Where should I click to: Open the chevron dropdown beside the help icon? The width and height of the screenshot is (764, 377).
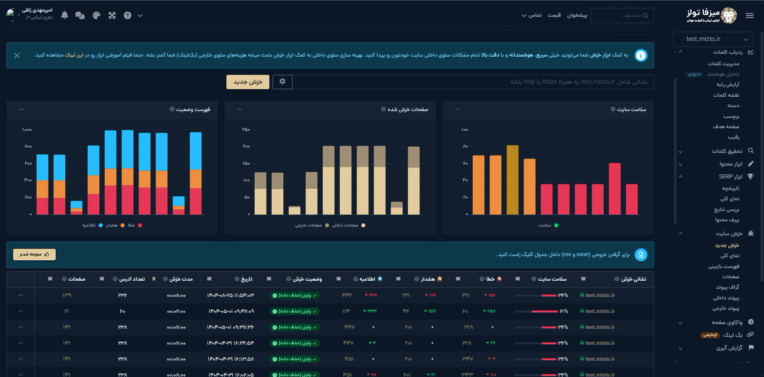(140, 16)
